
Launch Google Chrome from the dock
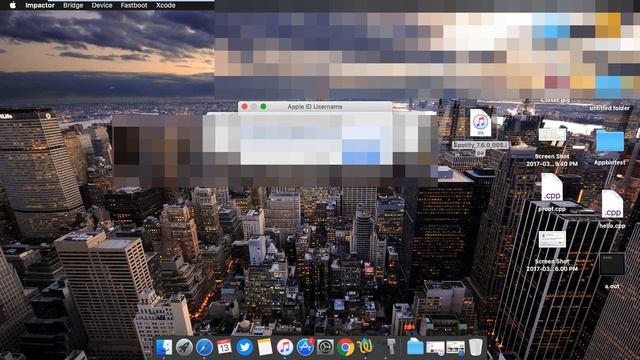[345, 347]
